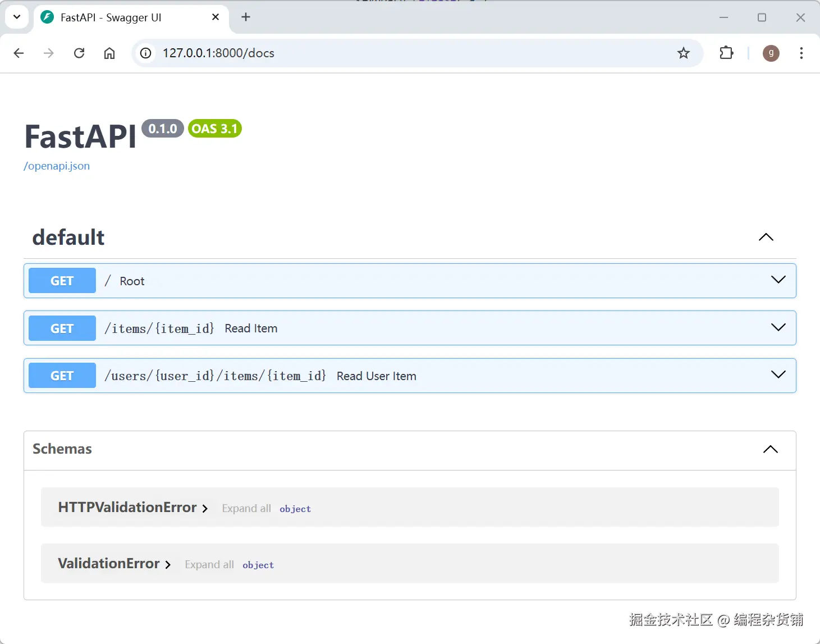
Task: Open the extensions puzzle icon
Action: pos(726,53)
